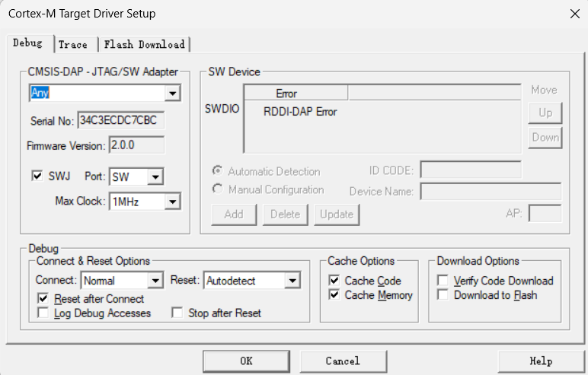Close the Cortex-M Target Driver Setup dialog

pyautogui.click(x=574, y=14)
